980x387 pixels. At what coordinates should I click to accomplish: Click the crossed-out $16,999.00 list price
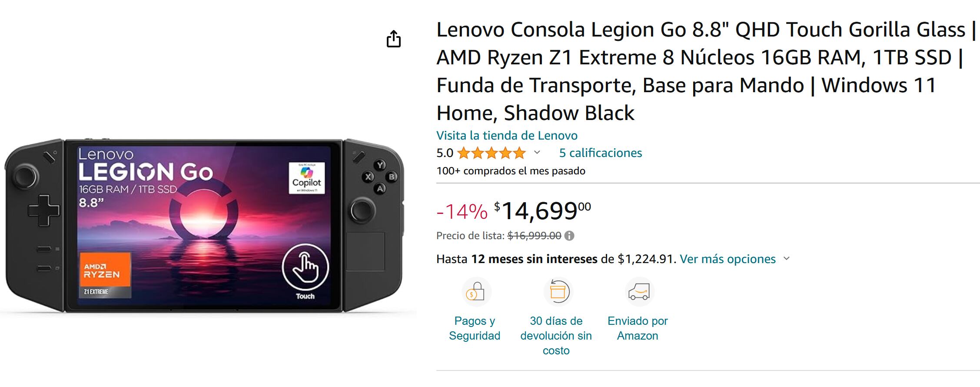point(534,236)
